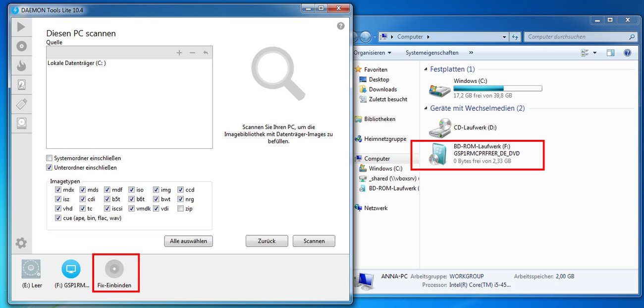Uncheck the iso image type
This screenshot has height=308, width=644.
[x=133, y=189]
